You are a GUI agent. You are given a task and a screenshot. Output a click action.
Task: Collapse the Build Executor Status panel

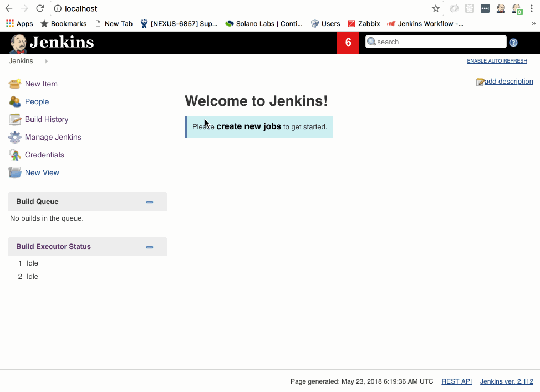pos(150,247)
